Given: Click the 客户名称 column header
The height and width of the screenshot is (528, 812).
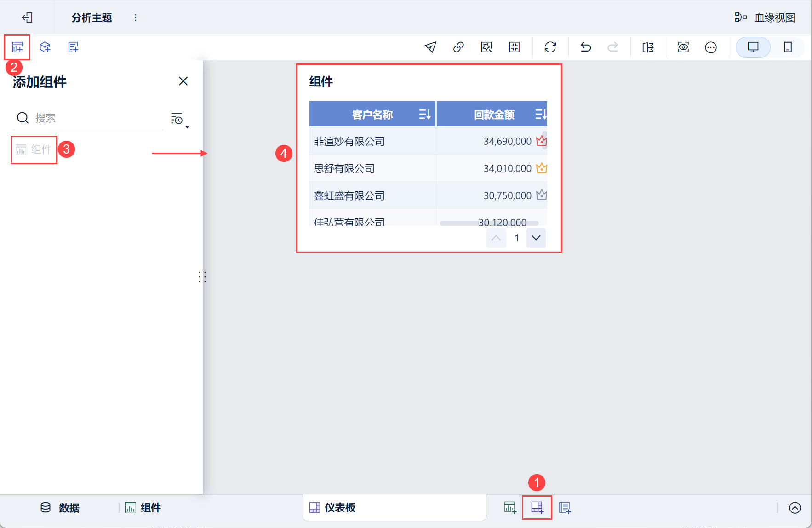Looking at the screenshot, I should (372, 115).
